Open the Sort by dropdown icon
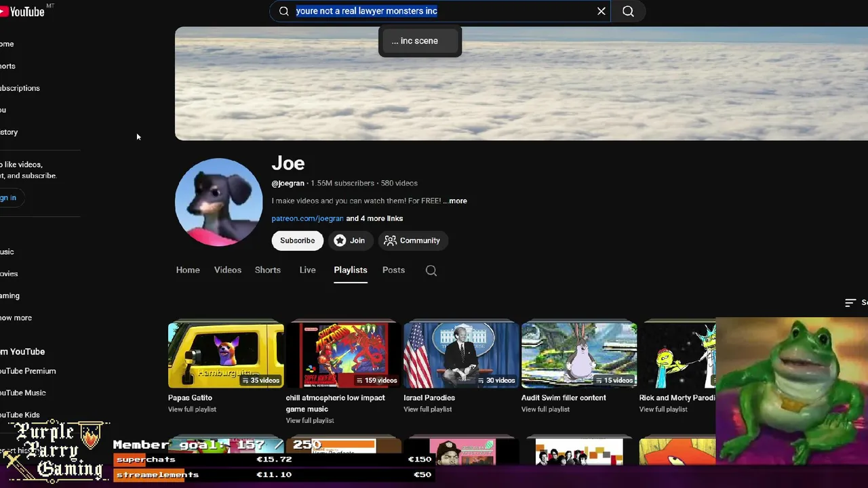Screen dimensions: 868x488 coord(850,303)
